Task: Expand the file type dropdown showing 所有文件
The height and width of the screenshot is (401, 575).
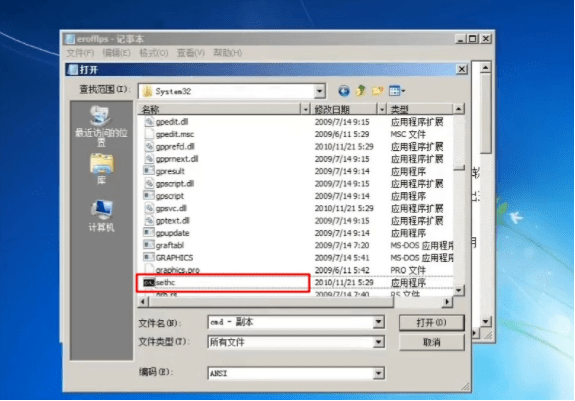Action: [378, 342]
